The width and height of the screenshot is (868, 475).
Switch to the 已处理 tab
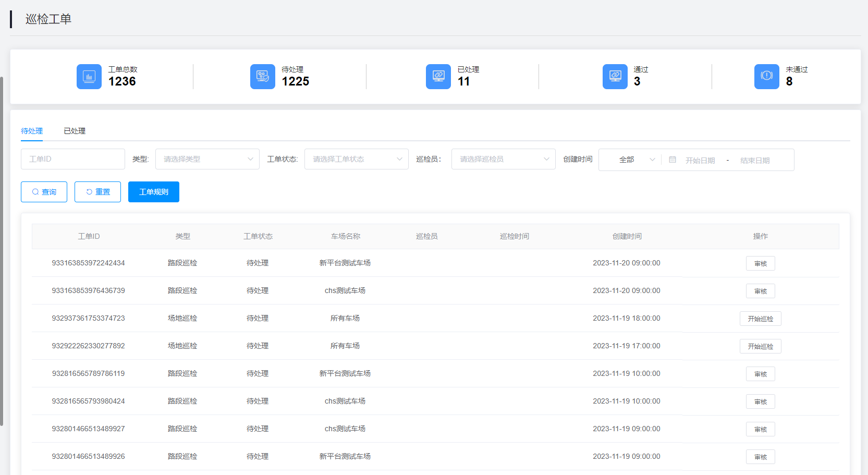(x=75, y=131)
